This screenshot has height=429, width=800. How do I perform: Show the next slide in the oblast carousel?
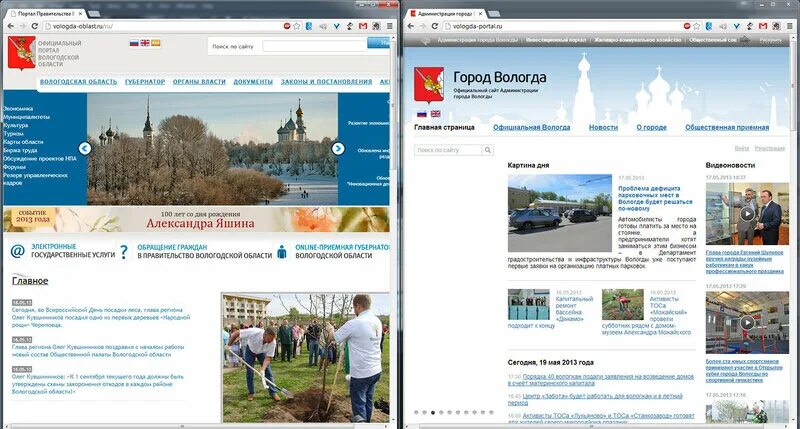pyautogui.click(x=338, y=148)
